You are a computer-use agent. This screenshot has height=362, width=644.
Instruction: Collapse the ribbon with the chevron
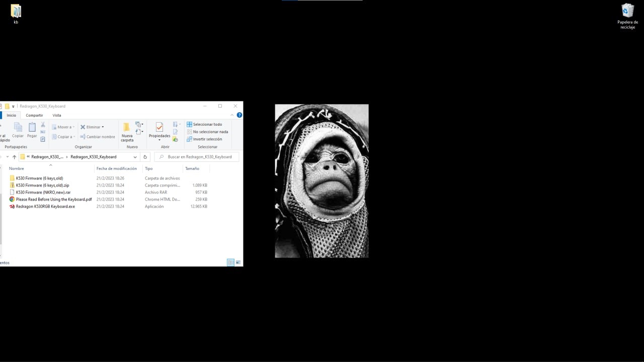pos(232,115)
